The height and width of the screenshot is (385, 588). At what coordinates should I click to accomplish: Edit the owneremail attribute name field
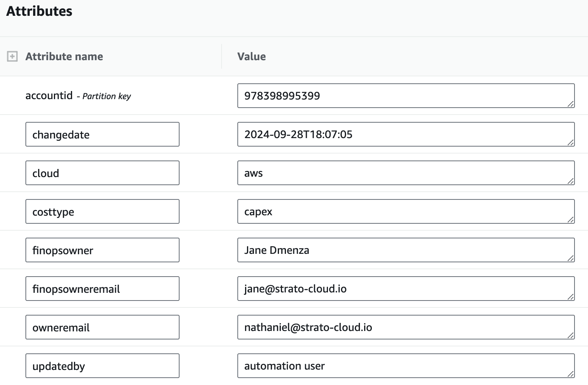[x=102, y=327]
